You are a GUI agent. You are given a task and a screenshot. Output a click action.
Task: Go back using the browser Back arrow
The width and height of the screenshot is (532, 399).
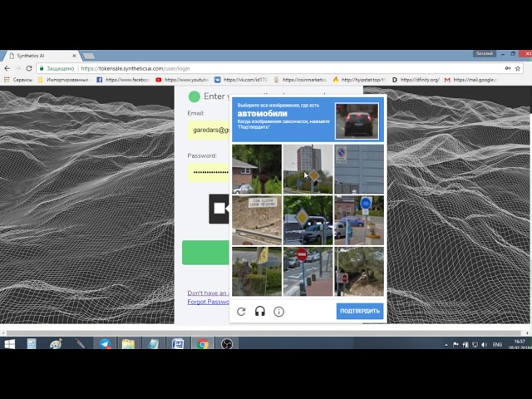(x=7, y=68)
